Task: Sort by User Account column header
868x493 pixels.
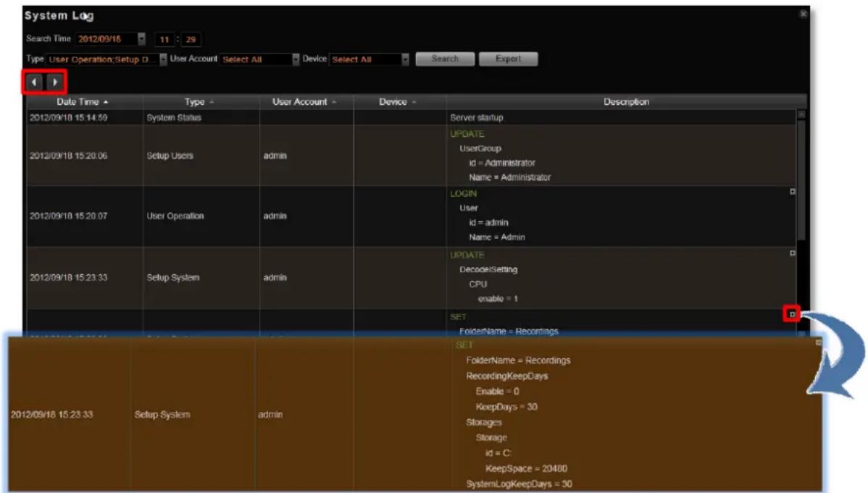Action: 305,102
